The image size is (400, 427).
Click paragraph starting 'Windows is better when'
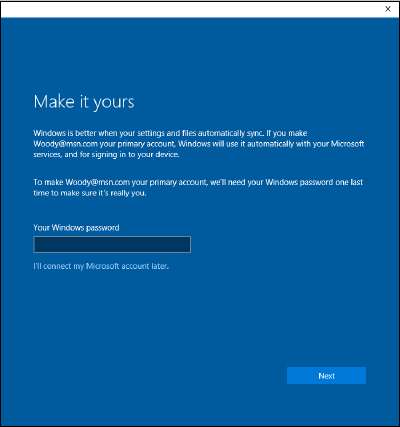[x=199, y=144]
